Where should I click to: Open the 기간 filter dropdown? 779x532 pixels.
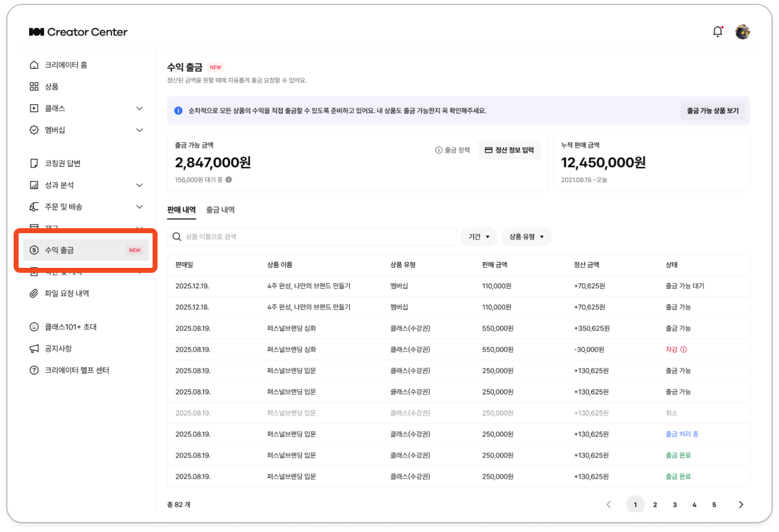tap(479, 237)
